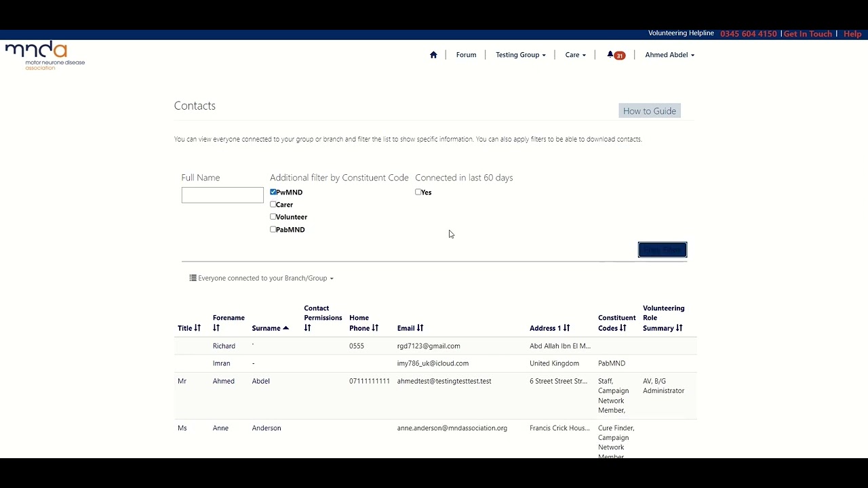The width and height of the screenshot is (868, 488).
Task: Expand the Testing Group dropdown menu
Action: (x=520, y=55)
